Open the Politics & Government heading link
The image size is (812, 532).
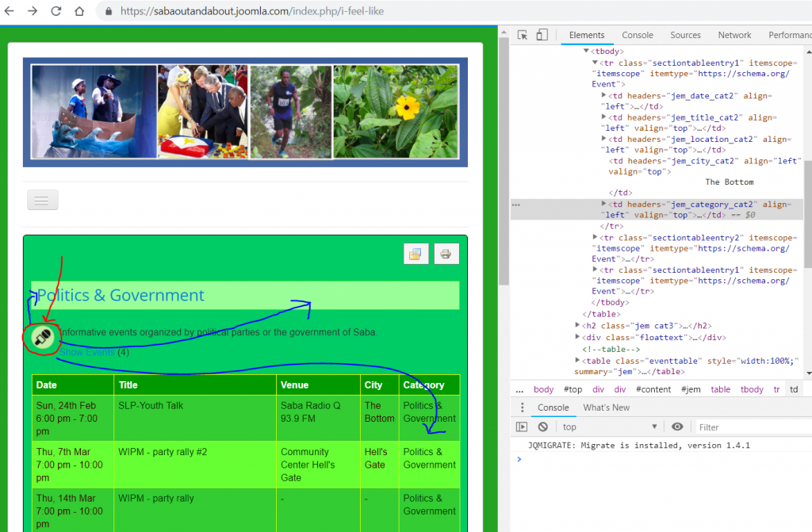(121, 295)
